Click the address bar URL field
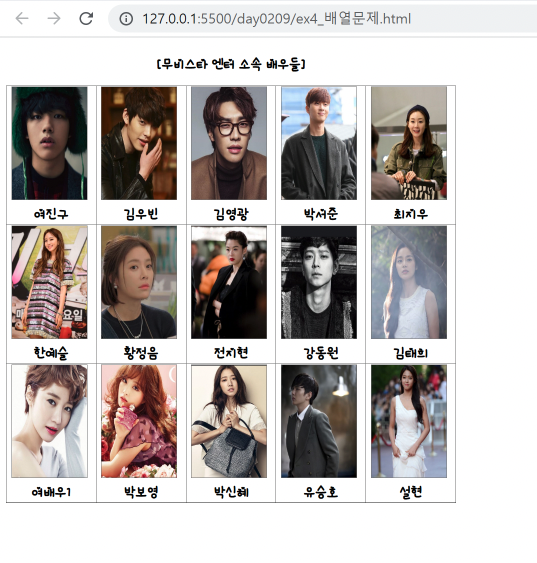 coord(322,19)
